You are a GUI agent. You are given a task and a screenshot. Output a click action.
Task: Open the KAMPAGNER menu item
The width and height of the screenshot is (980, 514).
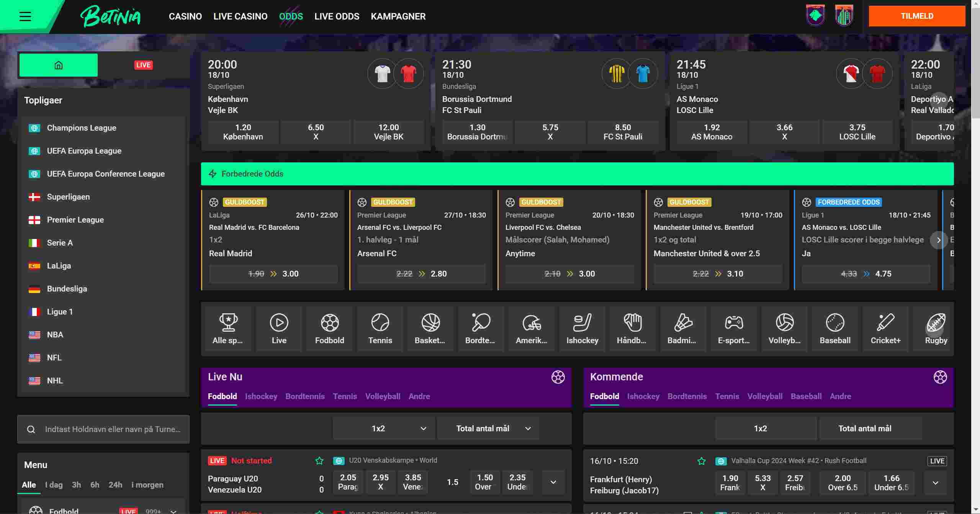pyautogui.click(x=398, y=16)
